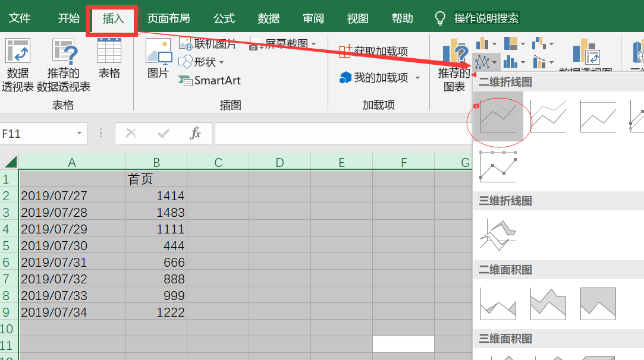This screenshot has width=644, height=360.
Task: Select the 3D line chart under 三维折线图
Action: coord(498,235)
